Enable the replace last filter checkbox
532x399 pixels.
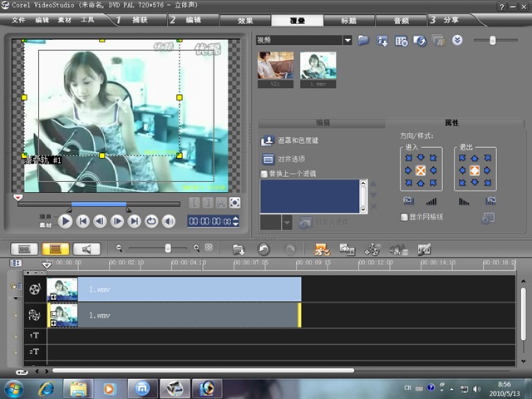pyautogui.click(x=264, y=174)
